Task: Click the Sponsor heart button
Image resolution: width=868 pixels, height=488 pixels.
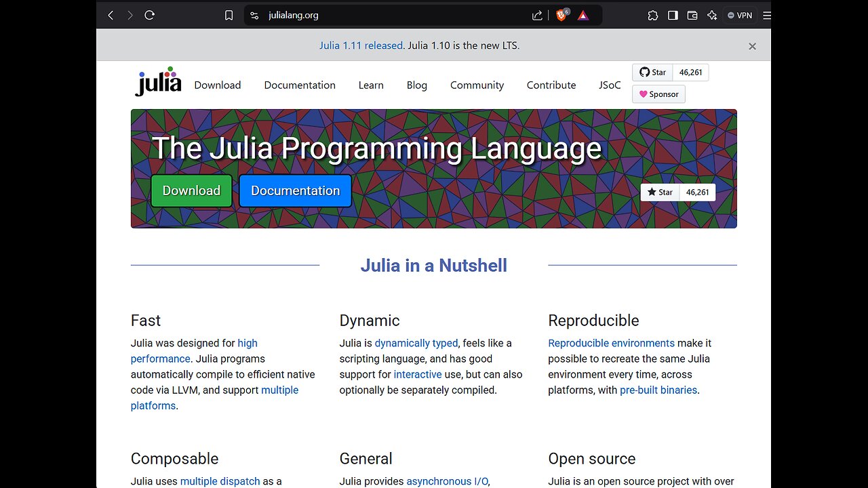Action: pyautogui.click(x=658, y=94)
